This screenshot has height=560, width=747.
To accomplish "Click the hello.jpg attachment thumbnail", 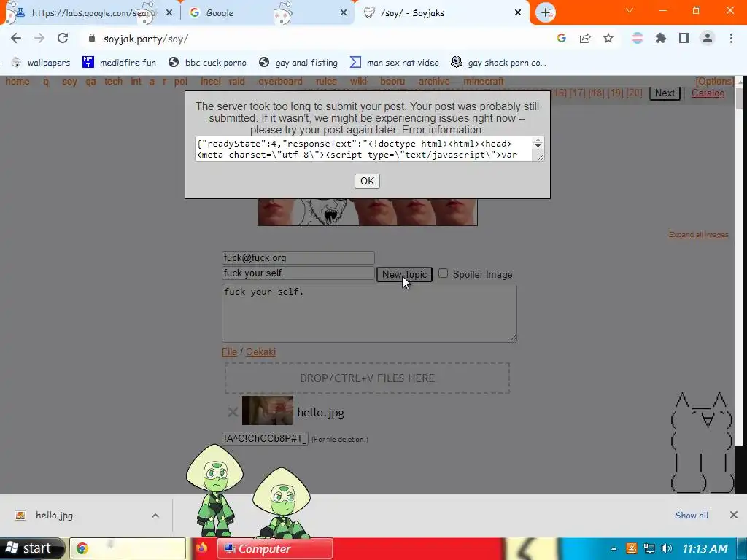I will point(268,411).
